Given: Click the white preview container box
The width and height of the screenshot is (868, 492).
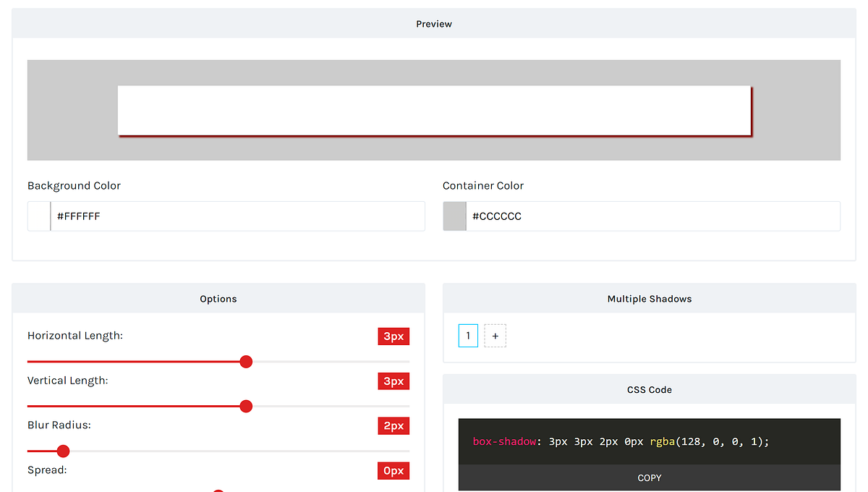Looking at the screenshot, I should tap(434, 110).
